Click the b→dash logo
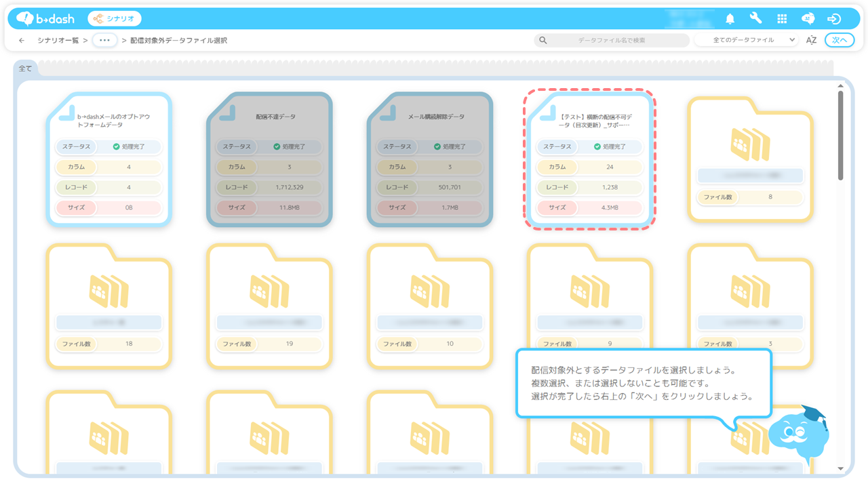The width and height of the screenshot is (868, 488). 45,18
